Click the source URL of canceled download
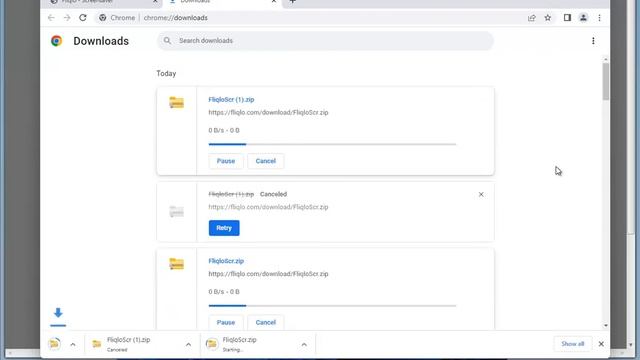 tap(268, 207)
